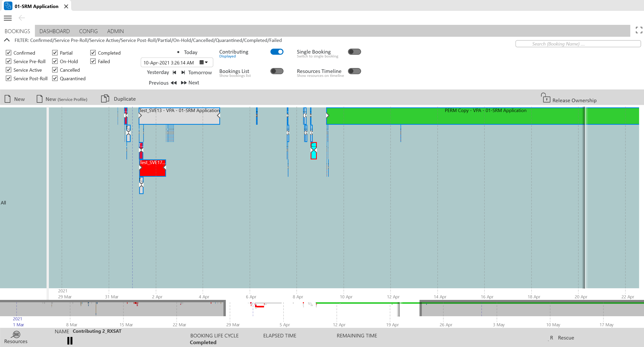Click the back arrow icon
This screenshot has width=644, height=347.
[22, 18]
